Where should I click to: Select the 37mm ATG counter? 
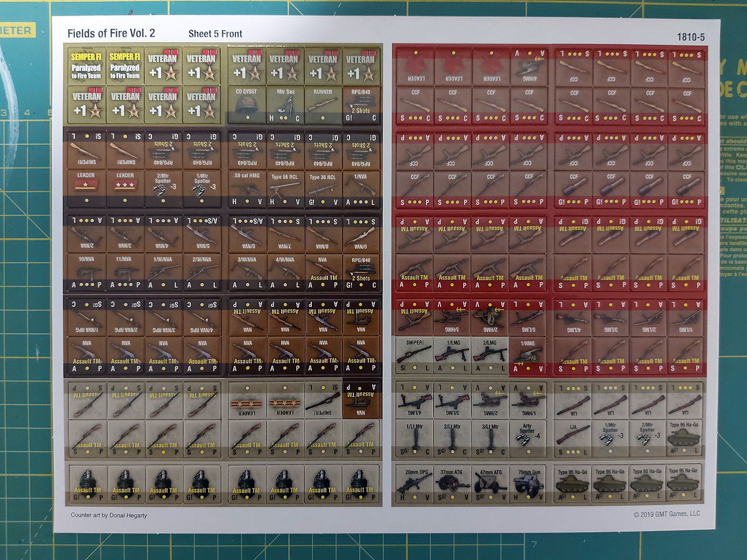(x=452, y=485)
